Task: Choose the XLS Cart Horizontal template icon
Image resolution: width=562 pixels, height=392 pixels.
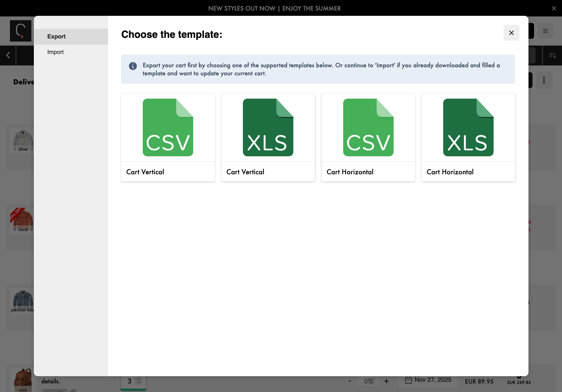Action: tap(468, 127)
